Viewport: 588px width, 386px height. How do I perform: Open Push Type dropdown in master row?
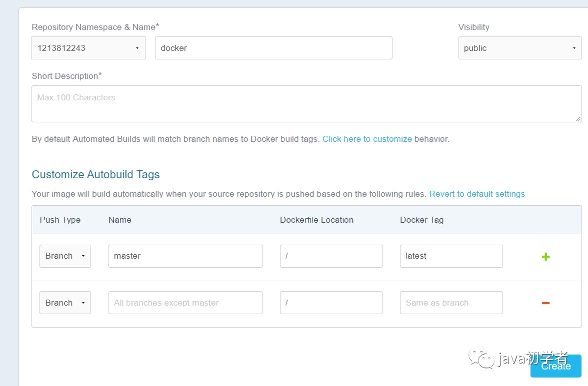[65, 256]
